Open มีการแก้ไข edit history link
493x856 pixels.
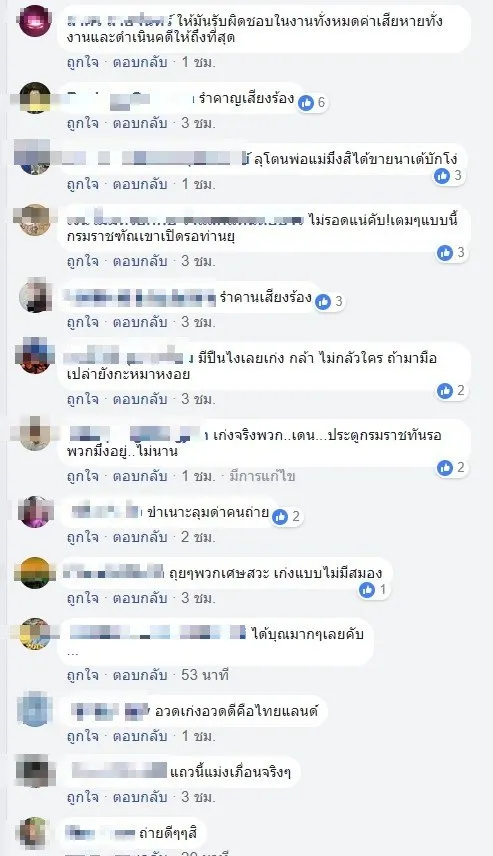(262, 476)
